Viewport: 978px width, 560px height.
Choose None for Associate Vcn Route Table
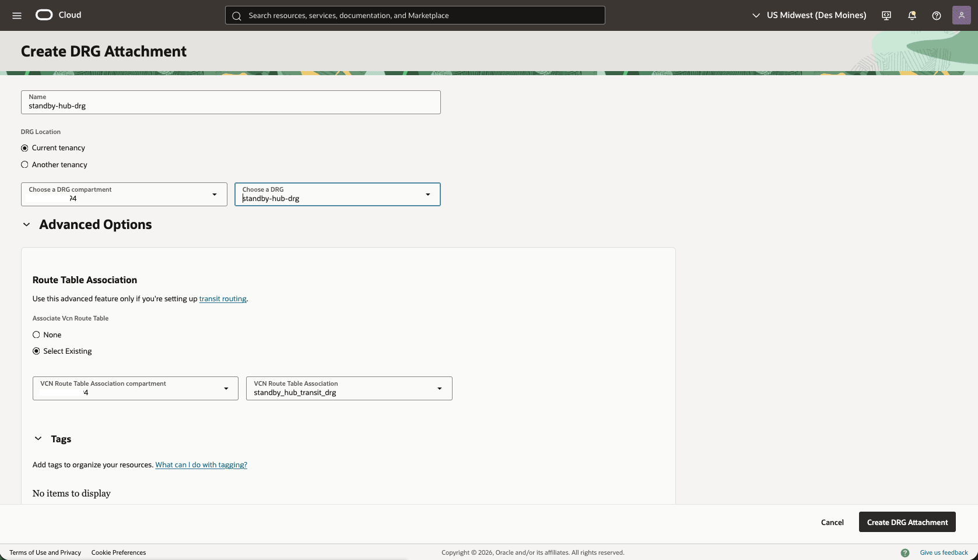pyautogui.click(x=36, y=334)
